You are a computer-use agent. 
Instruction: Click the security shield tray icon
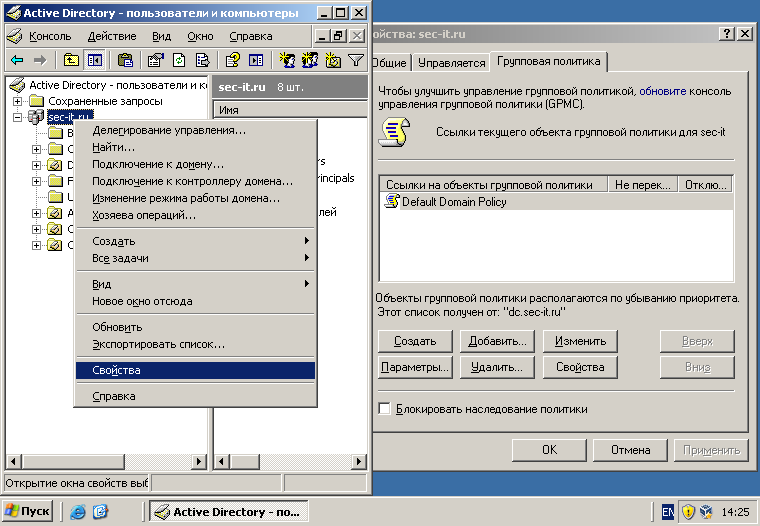click(x=688, y=511)
